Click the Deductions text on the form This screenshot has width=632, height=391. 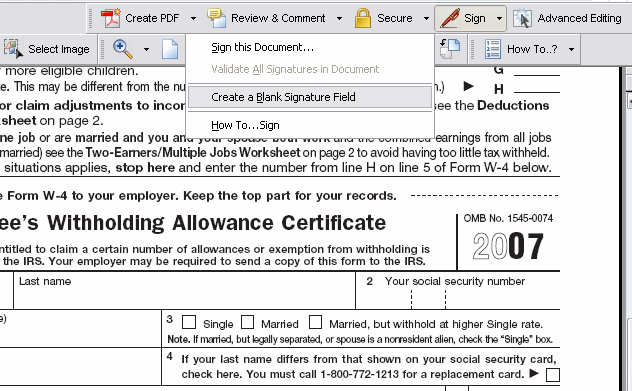(x=513, y=106)
